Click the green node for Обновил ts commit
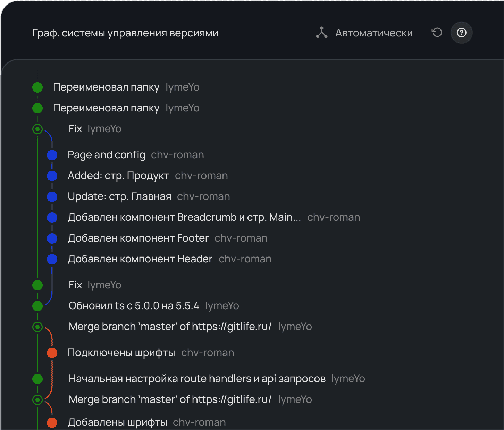The height and width of the screenshot is (430, 504). tap(37, 306)
